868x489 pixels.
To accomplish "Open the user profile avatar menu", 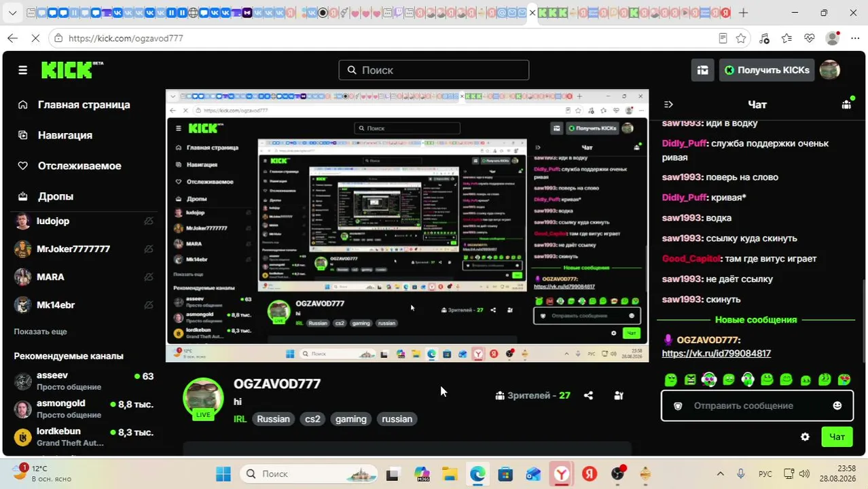I will [x=830, y=69].
